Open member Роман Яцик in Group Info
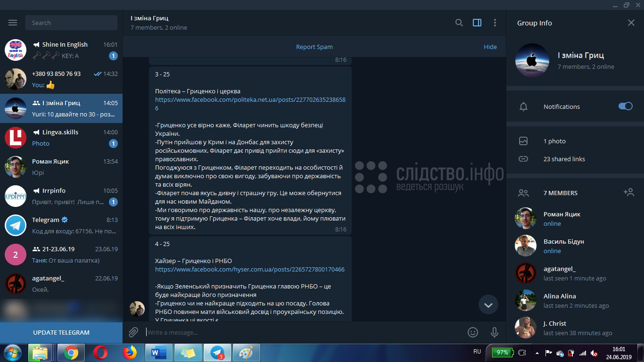 pos(575,218)
